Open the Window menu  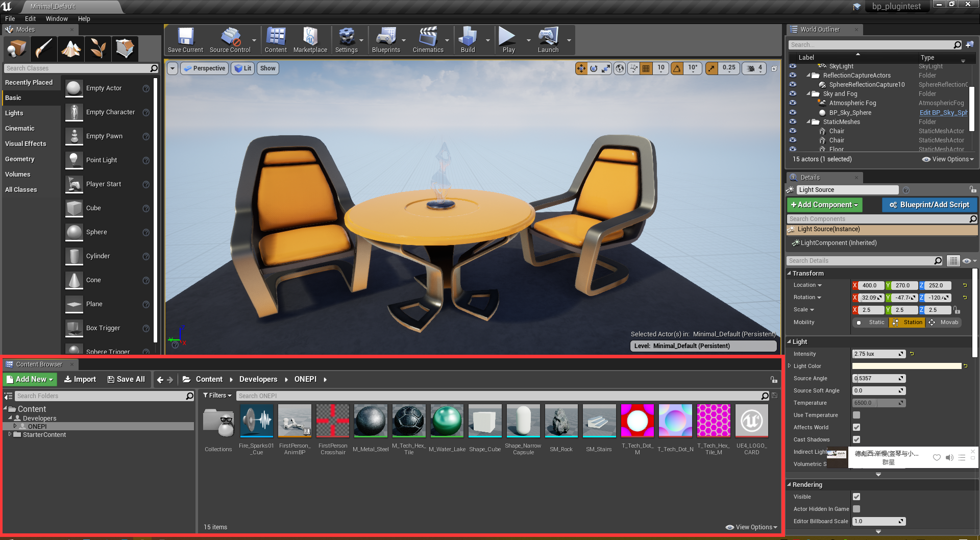click(x=56, y=18)
